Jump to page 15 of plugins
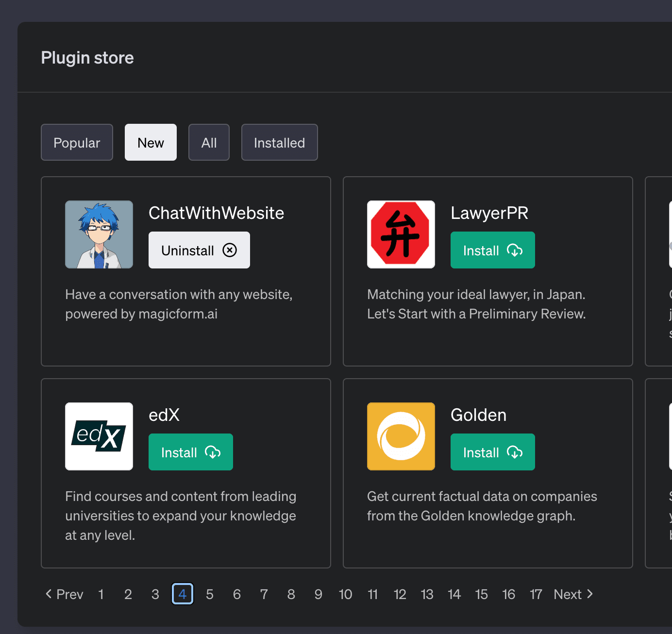This screenshot has width=672, height=634. pyautogui.click(x=482, y=594)
